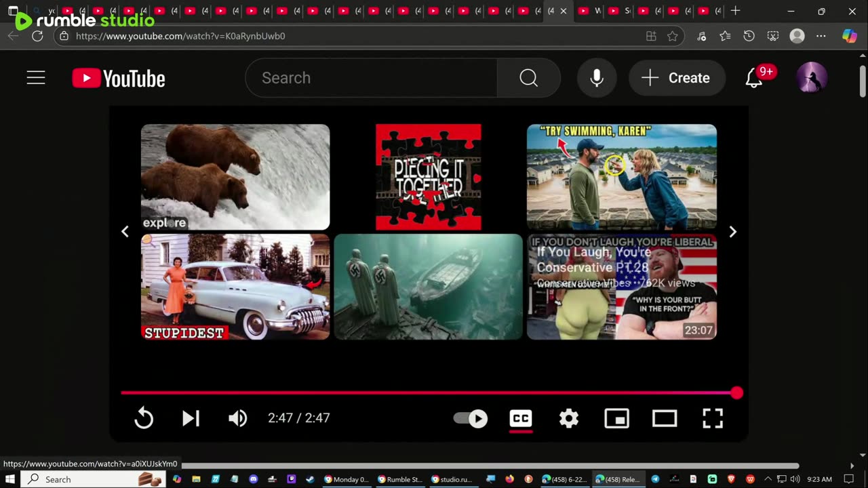Open the Monday Chrome taskbar window
The height and width of the screenshot is (488, 868).
(346, 479)
